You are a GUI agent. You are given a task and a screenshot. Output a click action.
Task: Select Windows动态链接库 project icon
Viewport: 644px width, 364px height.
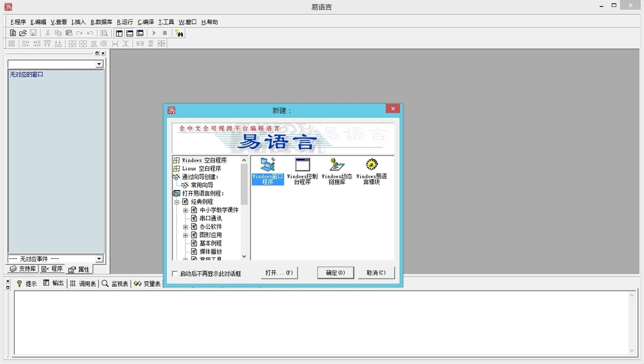click(337, 171)
